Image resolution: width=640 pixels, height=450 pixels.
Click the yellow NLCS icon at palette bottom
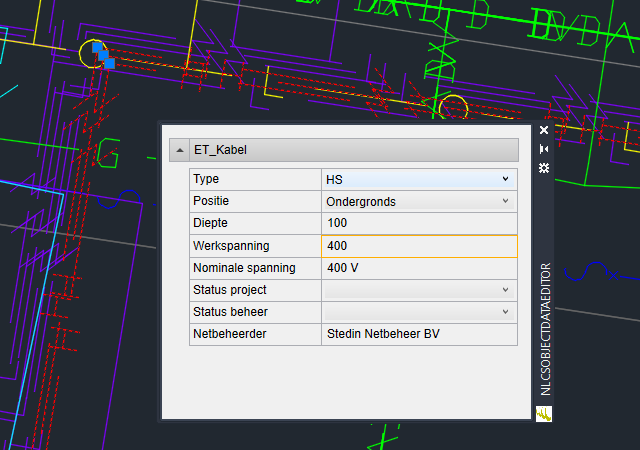(544, 413)
